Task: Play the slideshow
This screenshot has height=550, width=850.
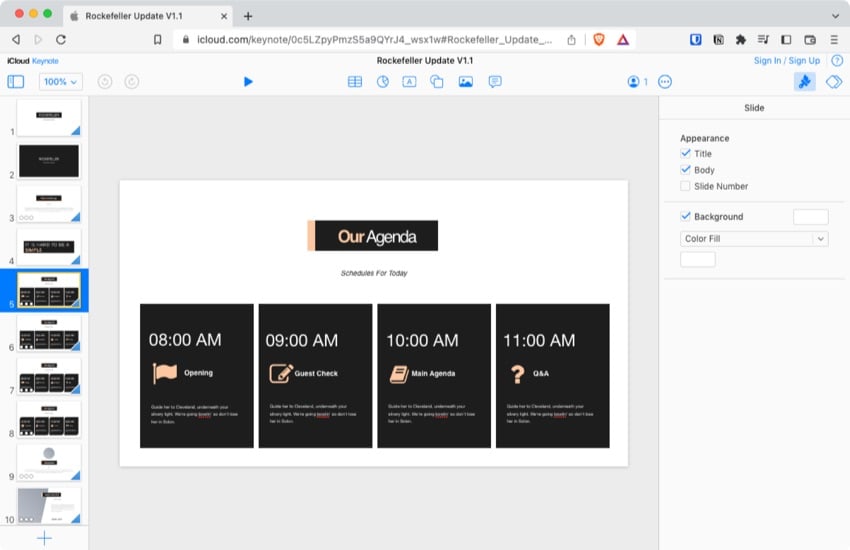Action: [248, 82]
